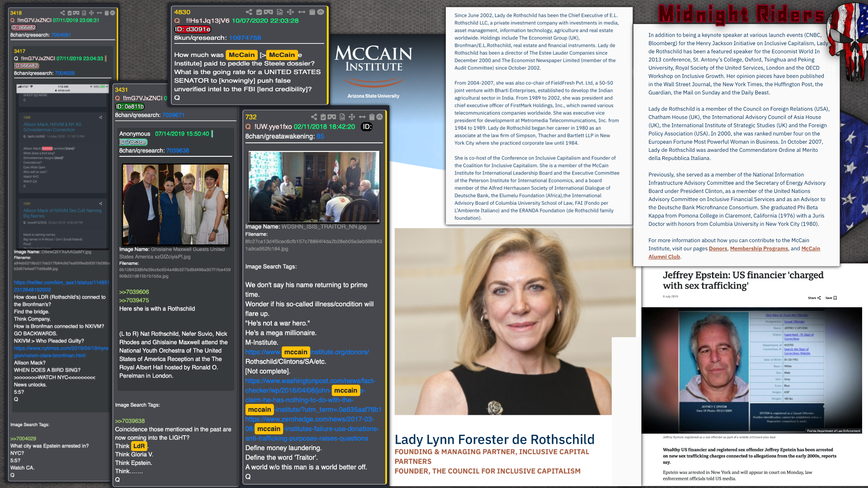Click the highlighted LdR tag

point(139,446)
